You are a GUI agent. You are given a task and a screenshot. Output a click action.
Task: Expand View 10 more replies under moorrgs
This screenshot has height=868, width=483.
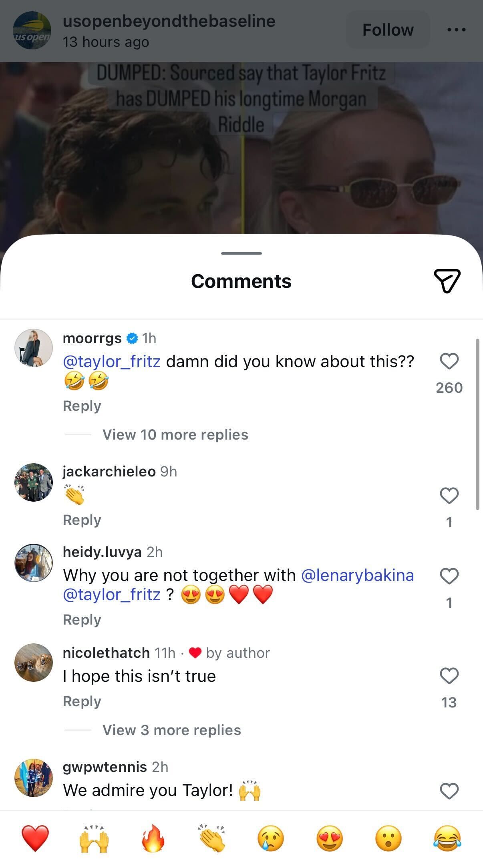tap(175, 435)
